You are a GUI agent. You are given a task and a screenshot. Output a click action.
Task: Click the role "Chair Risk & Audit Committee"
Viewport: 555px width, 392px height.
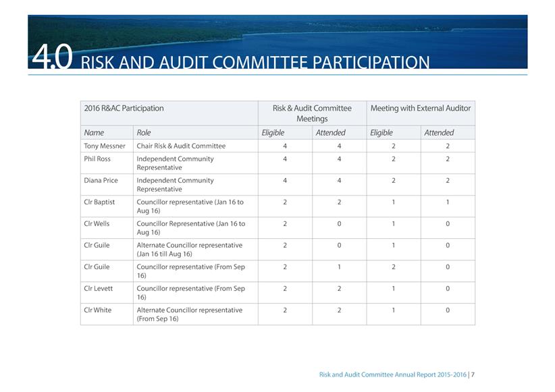point(181,146)
